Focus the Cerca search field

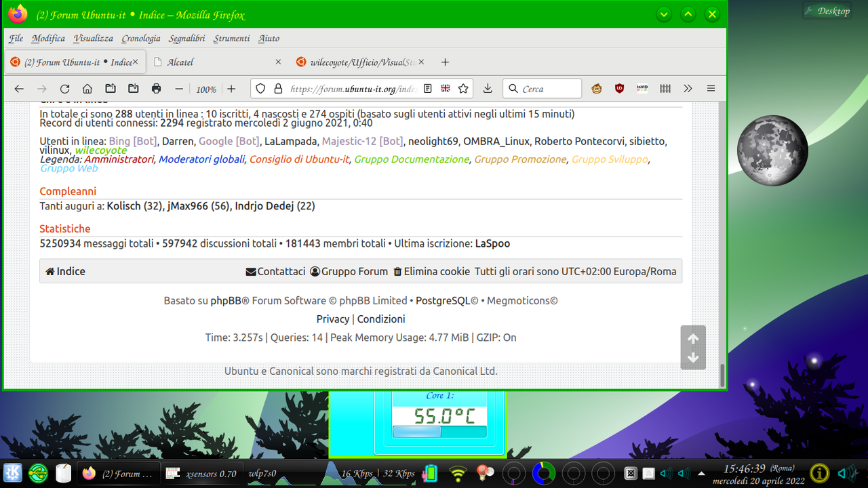542,89
